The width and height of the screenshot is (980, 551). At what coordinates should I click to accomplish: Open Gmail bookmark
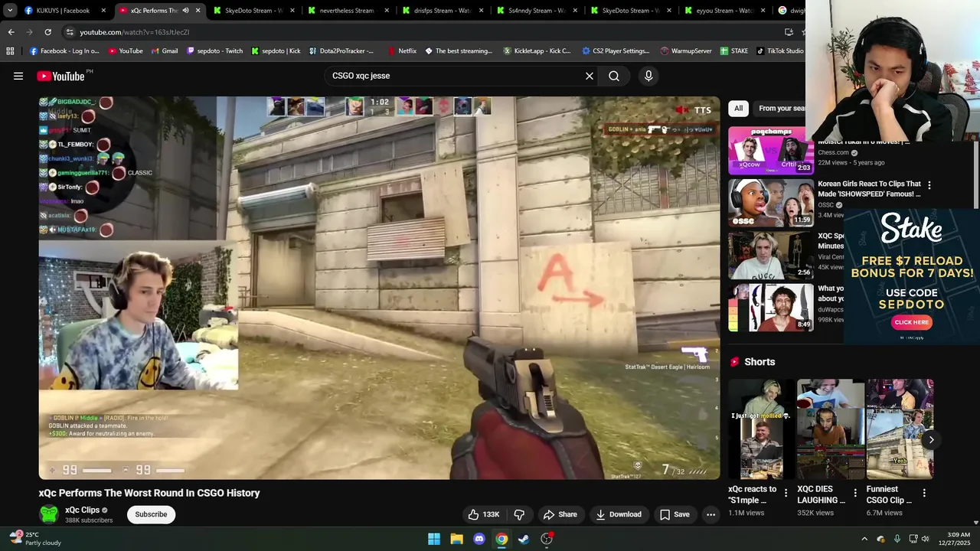click(164, 51)
